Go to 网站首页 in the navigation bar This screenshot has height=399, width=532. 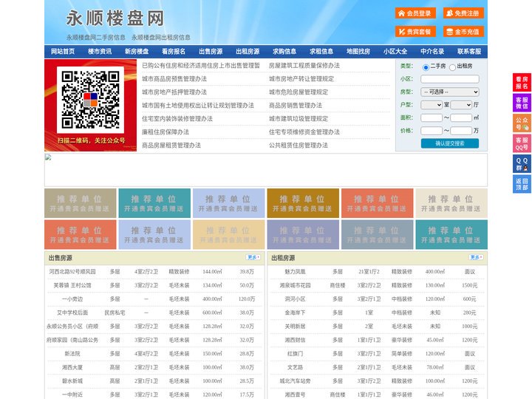(x=63, y=52)
